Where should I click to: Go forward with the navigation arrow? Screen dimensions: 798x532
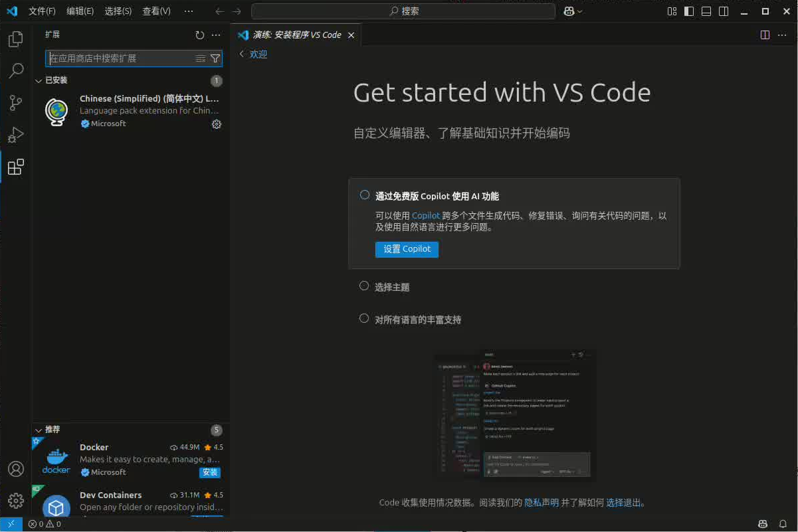click(x=237, y=11)
